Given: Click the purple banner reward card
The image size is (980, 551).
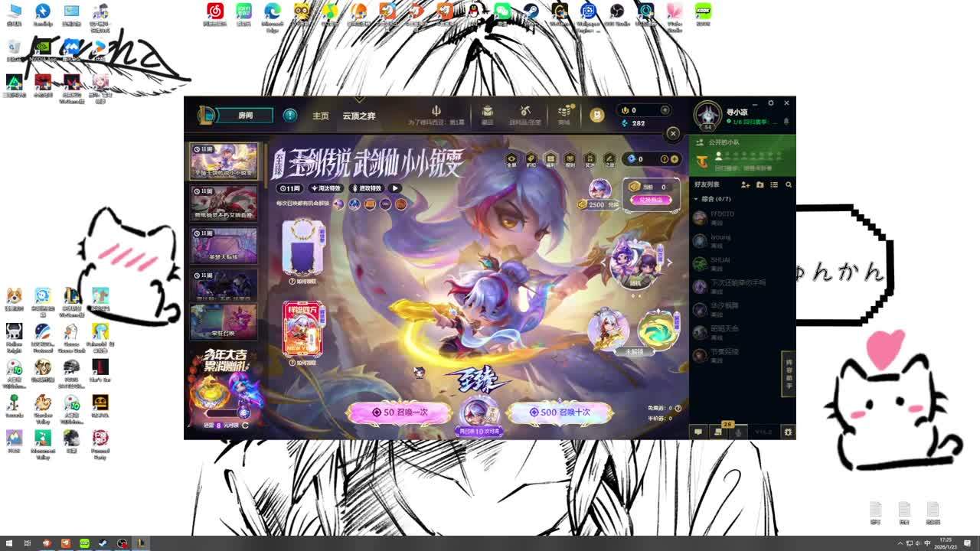Looking at the screenshot, I should coord(303,246).
